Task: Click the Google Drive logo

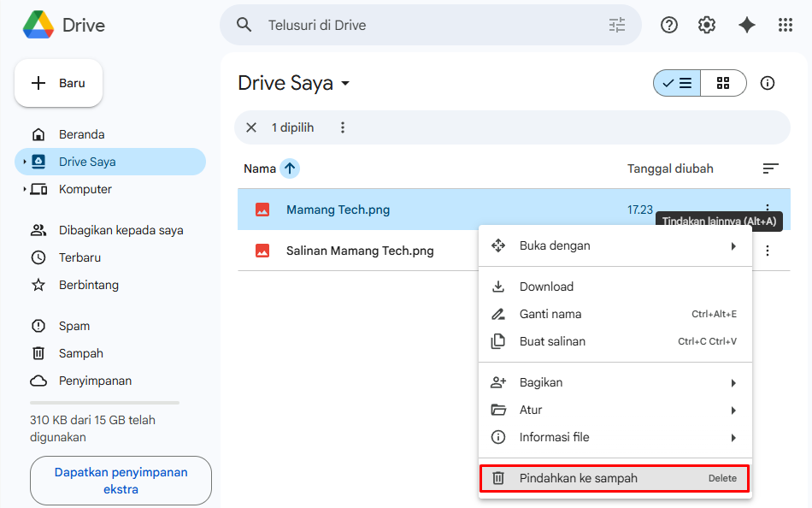Action: pyautogui.click(x=38, y=25)
